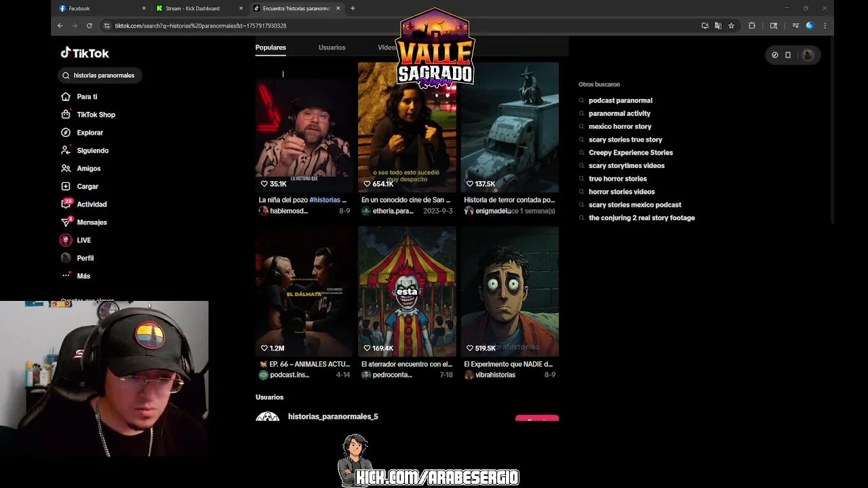Click the profile avatar in top-right pill
The image size is (868, 488).
[808, 55]
